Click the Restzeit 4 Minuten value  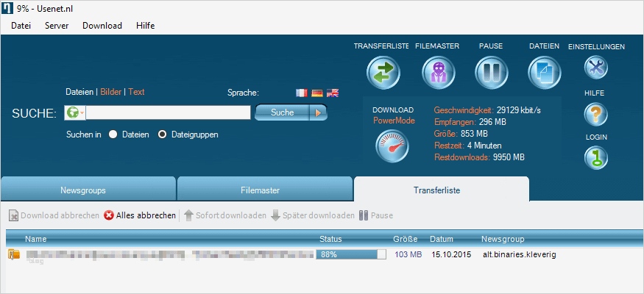point(484,146)
